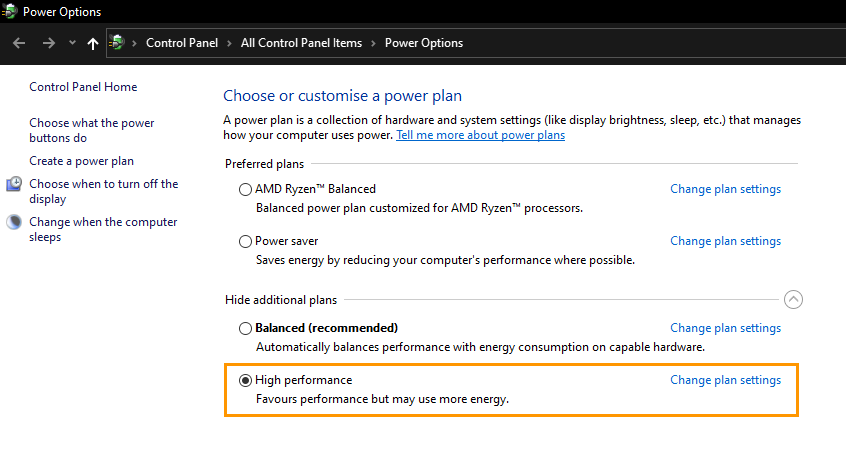
Task: Collapse the additional plans section
Action: pyautogui.click(x=793, y=299)
